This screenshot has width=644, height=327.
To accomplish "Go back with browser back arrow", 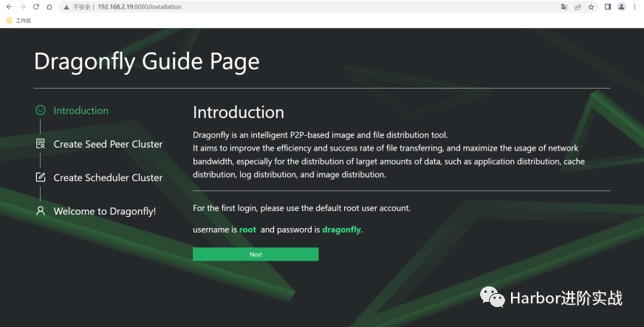I will 9,7.
